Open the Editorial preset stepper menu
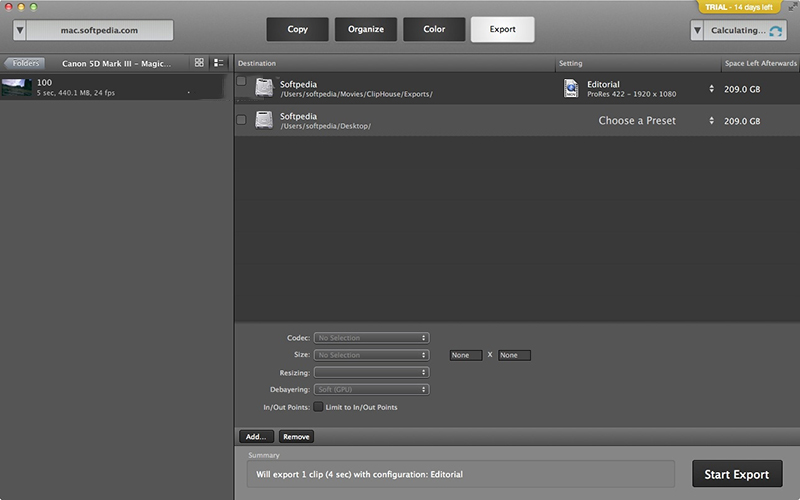 click(711, 89)
